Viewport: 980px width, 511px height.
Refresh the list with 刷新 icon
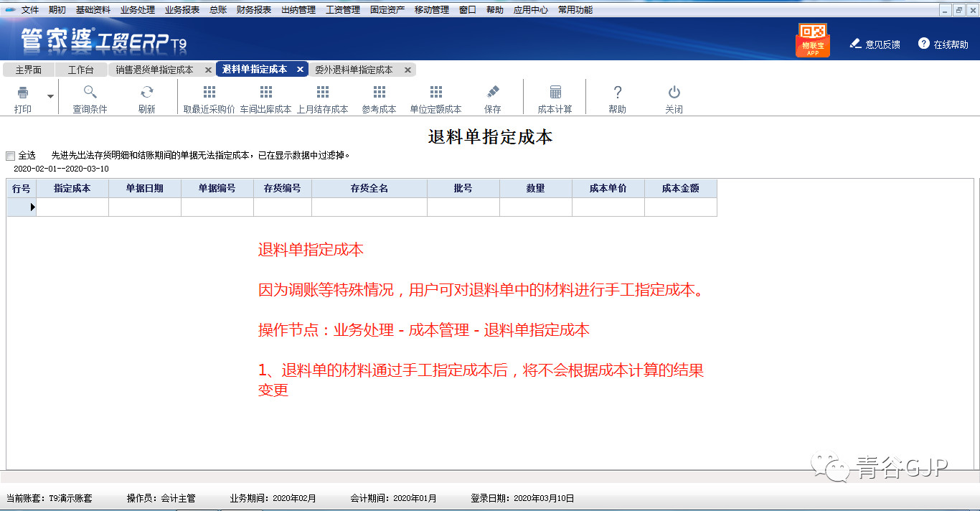[x=147, y=97]
